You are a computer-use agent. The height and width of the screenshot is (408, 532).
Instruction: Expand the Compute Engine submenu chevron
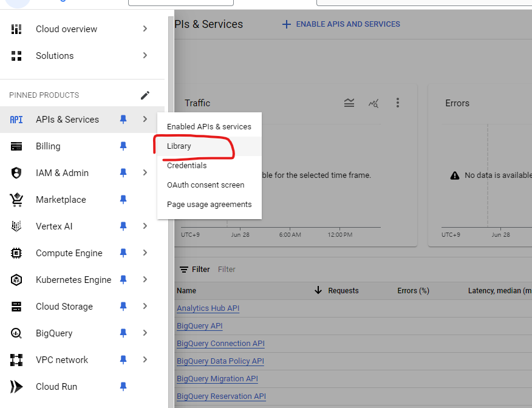tap(145, 253)
